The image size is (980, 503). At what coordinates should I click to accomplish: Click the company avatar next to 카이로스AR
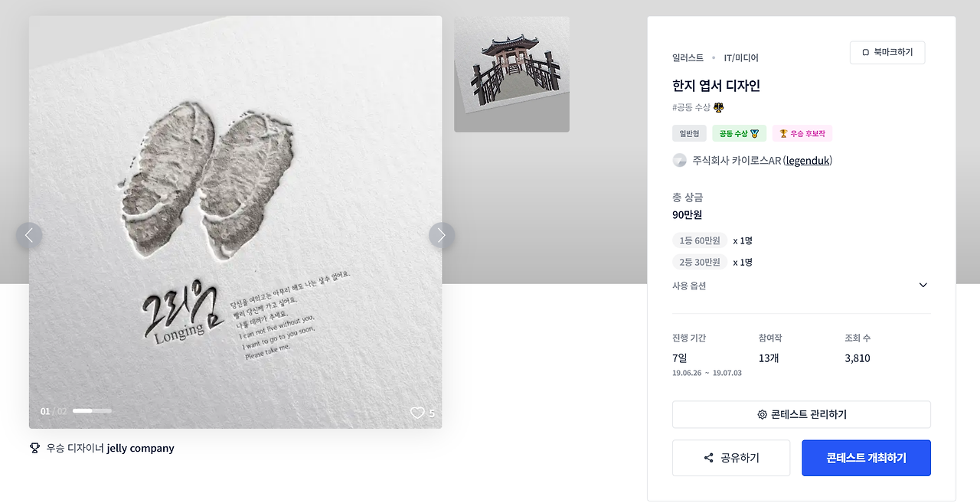tap(679, 160)
